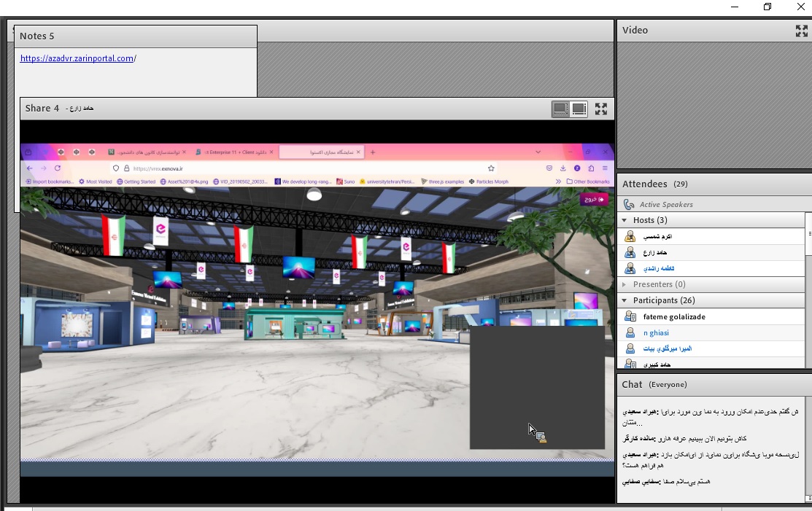Switch Share pod to actual-size view
The width and height of the screenshot is (812, 511).
click(x=579, y=109)
